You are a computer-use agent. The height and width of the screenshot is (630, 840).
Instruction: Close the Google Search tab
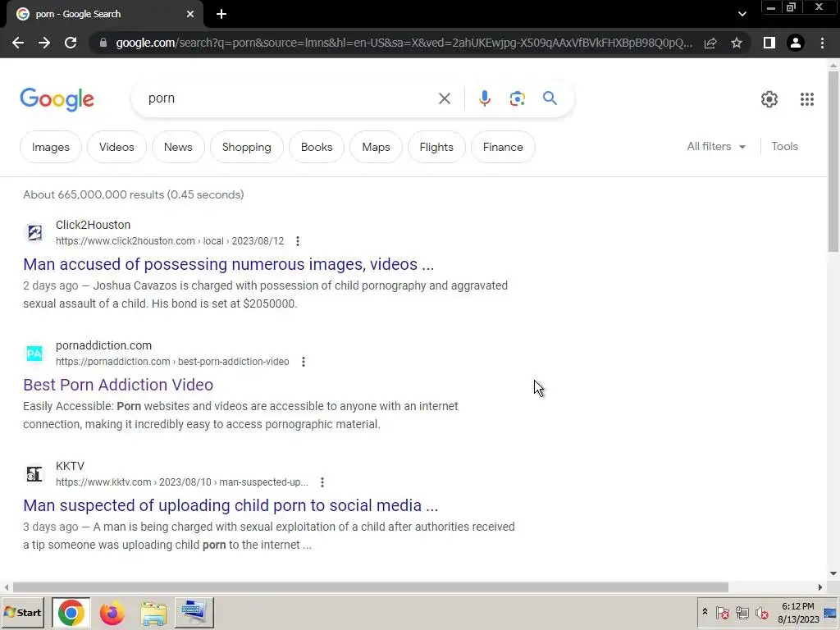(190, 14)
